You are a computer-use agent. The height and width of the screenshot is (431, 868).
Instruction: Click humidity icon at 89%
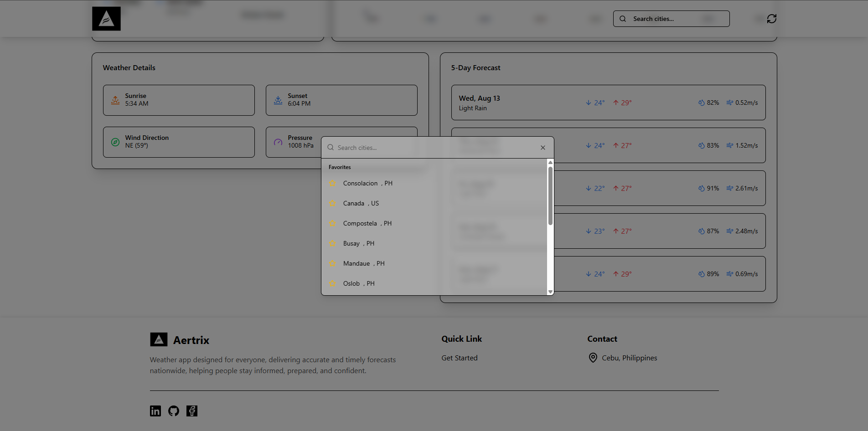coord(701,274)
